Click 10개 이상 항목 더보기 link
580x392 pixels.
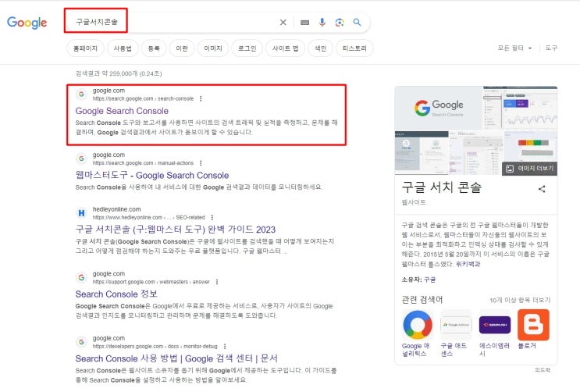coord(520,300)
